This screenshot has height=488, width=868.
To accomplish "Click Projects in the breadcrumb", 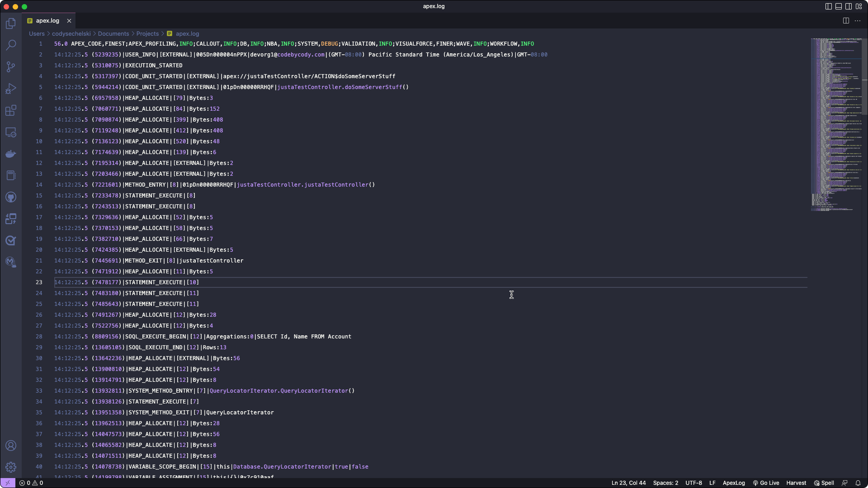I will point(147,34).
